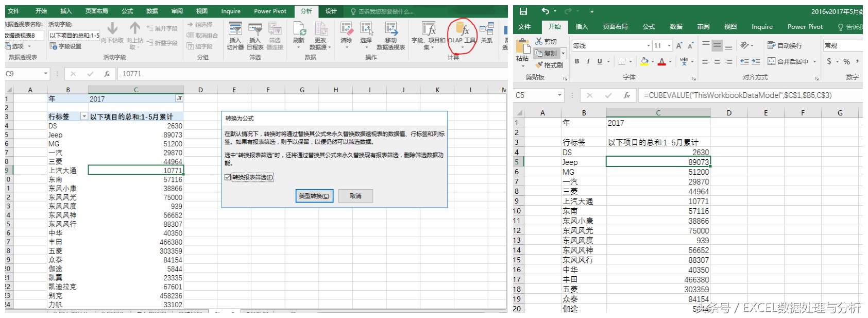Click the decrease indent icon

coord(744,61)
